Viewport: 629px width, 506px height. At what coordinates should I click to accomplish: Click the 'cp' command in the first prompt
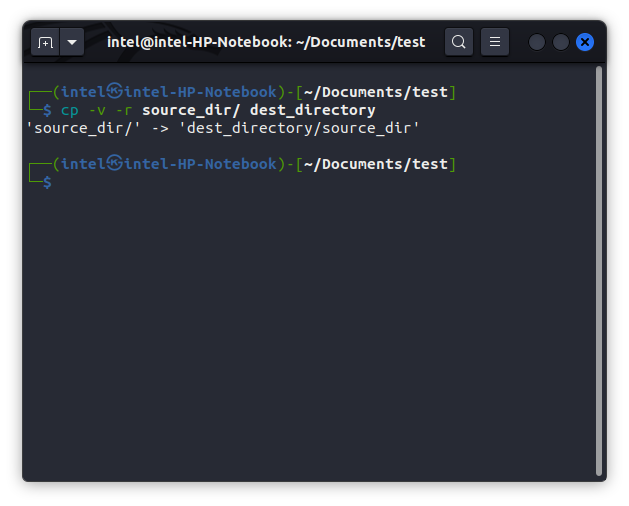70,110
